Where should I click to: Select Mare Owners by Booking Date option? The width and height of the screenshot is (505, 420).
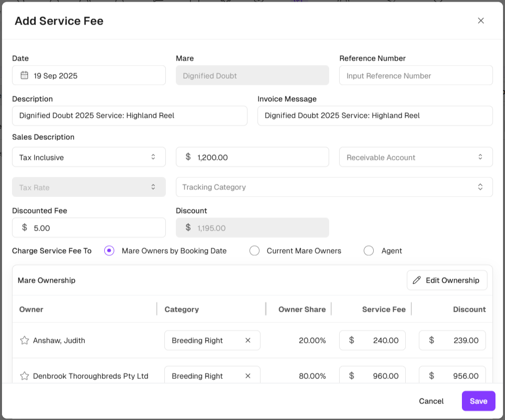(x=109, y=251)
